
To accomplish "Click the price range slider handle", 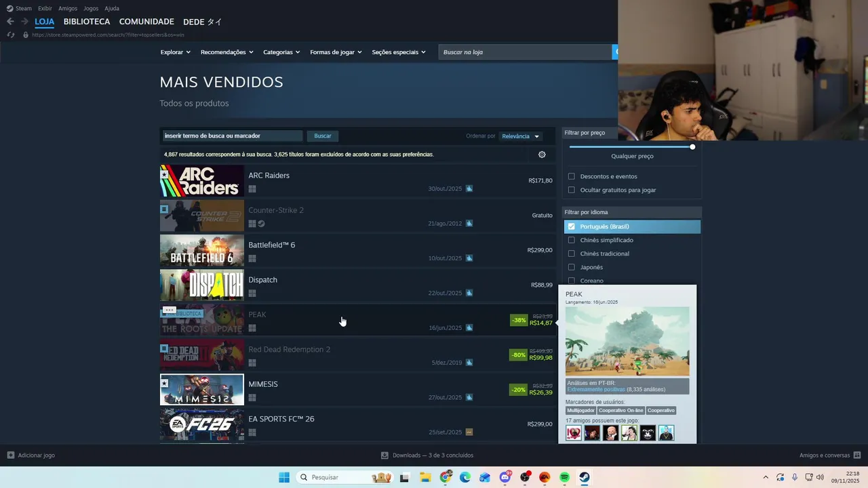I will point(692,146).
